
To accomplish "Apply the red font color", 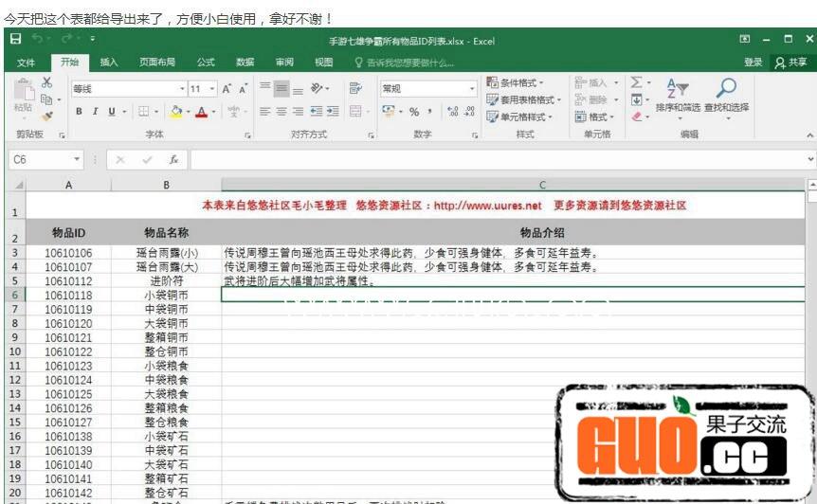I will click(202, 112).
